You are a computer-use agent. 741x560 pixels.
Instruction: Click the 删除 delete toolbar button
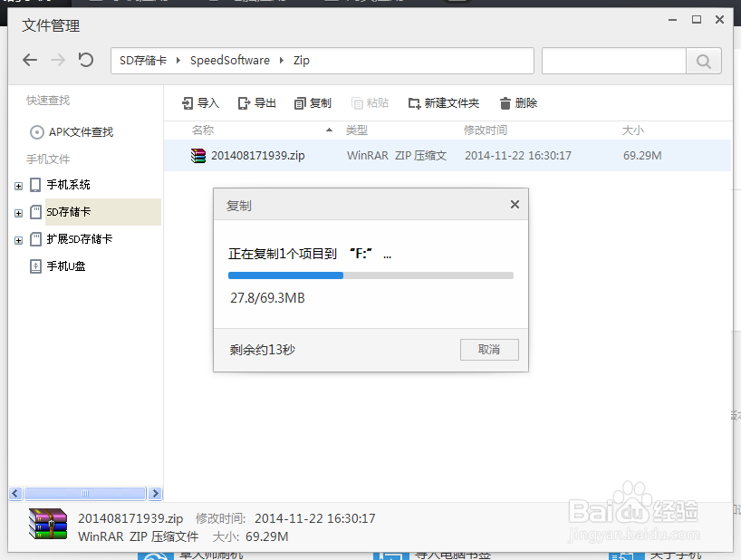click(x=518, y=103)
